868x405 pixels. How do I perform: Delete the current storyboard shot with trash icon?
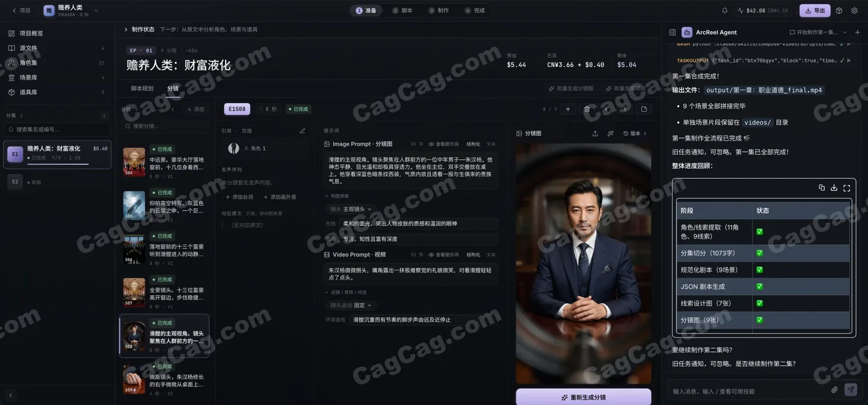[587, 109]
